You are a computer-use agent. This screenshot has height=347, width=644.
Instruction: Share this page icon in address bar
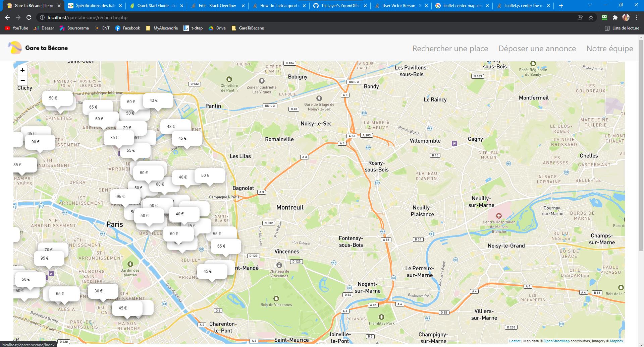pos(580,17)
